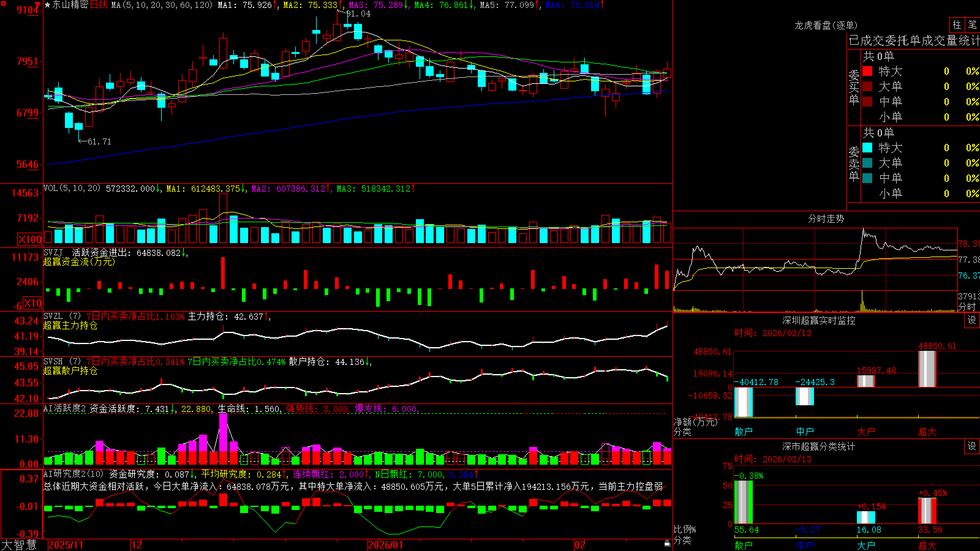
Task: Click the 2025/11 date marker on timeline
Action: pyautogui.click(x=66, y=545)
